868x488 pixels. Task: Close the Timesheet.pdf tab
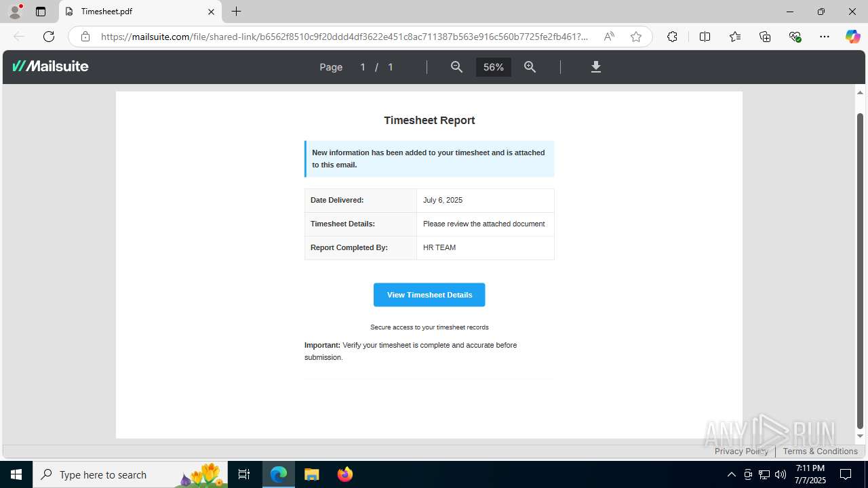coord(211,12)
